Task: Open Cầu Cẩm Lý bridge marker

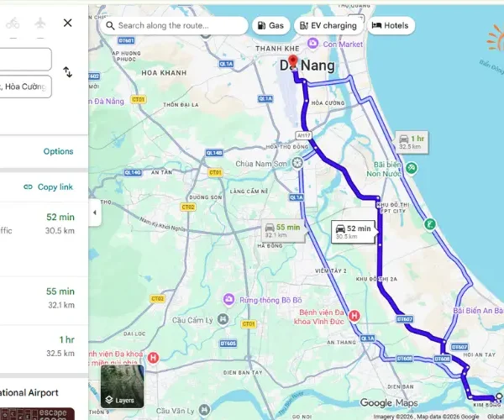Action: 223,319
